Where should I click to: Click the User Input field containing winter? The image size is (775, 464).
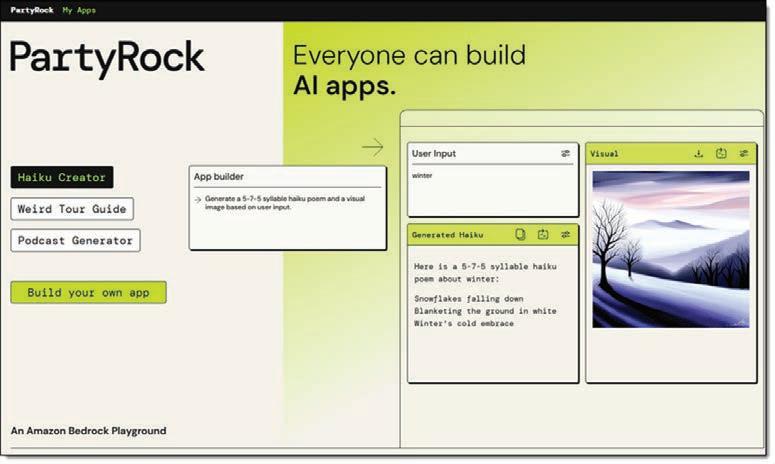[x=493, y=190]
